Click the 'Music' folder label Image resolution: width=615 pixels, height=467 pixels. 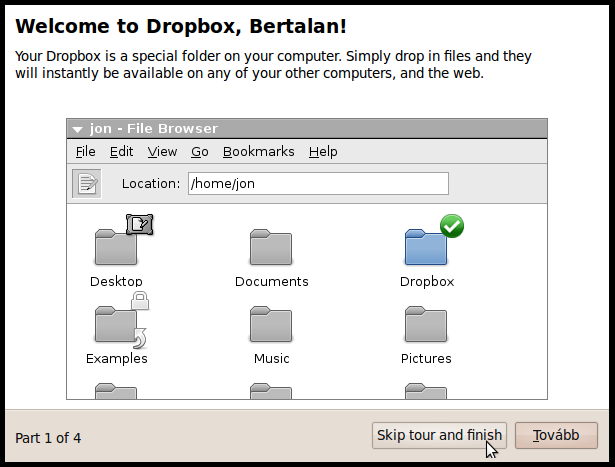(x=271, y=358)
